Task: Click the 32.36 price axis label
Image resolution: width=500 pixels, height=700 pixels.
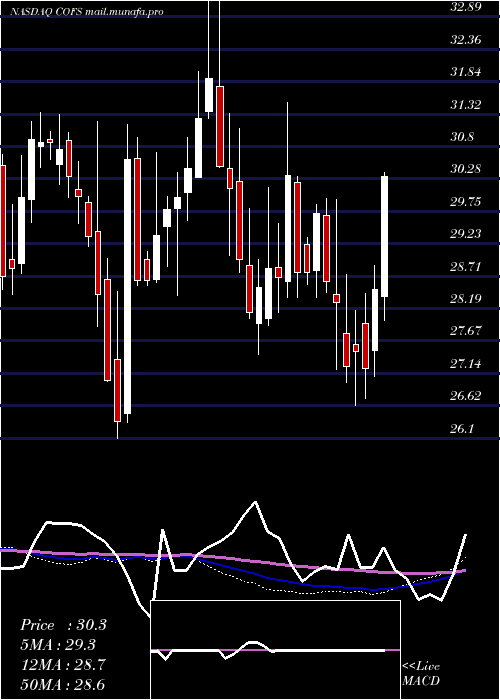Action: pos(466,40)
